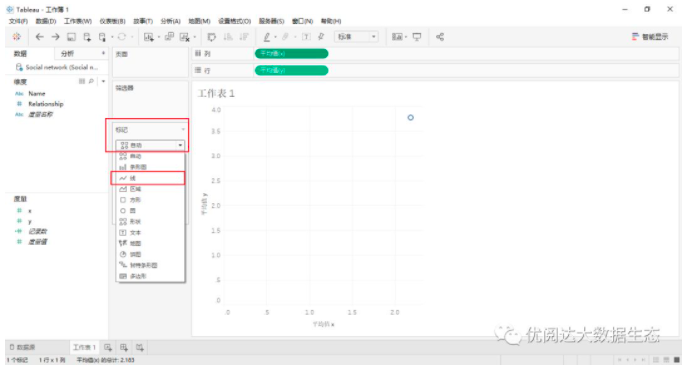Image resolution: width=683 pixels, height=368 pixels.
Task: Select 线 (line) in mark type list
Action: pos(150,178)
